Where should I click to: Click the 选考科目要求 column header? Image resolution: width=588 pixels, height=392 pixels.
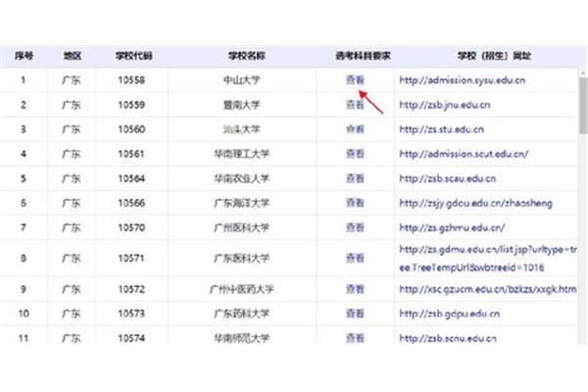click(363, 56)
